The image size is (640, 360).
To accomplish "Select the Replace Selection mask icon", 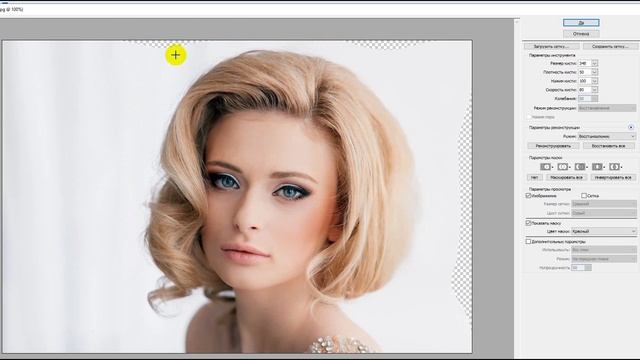I will click(x=546, y=167).
